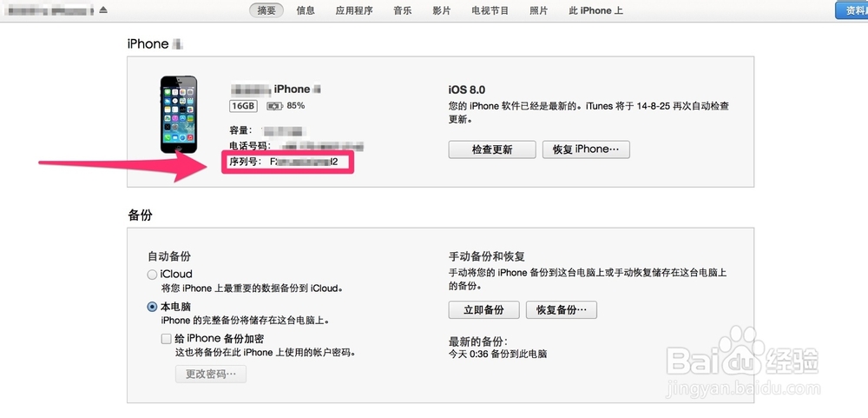Switch to the 摘要 tab
868x418 pixels.
pos(266,10)
